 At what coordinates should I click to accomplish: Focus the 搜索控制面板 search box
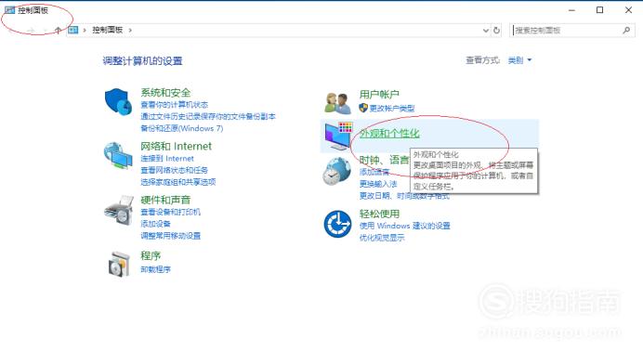[571, 31]
